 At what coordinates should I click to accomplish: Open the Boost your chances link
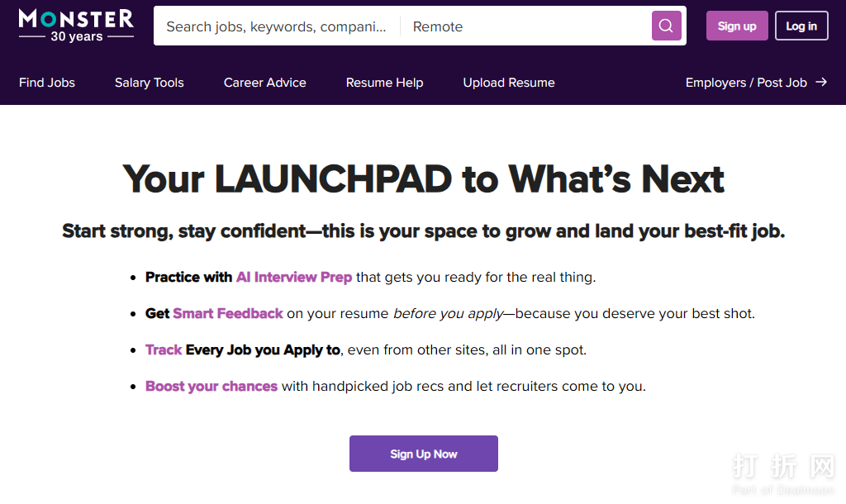tap(211, 386)
